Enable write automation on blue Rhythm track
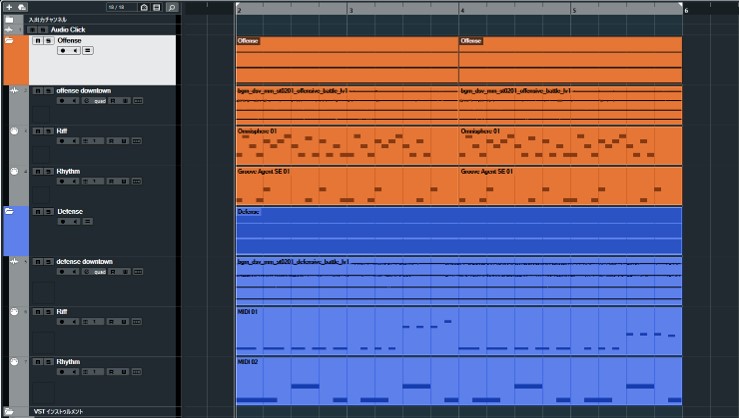The height and width of the screenshot is (418, 739). point(125,372)
